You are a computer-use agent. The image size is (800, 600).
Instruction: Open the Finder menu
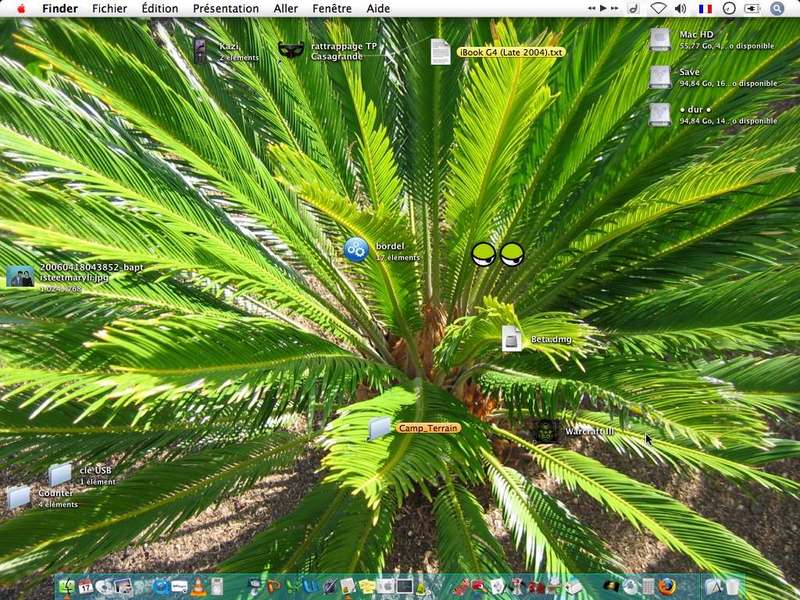point(60,9)
